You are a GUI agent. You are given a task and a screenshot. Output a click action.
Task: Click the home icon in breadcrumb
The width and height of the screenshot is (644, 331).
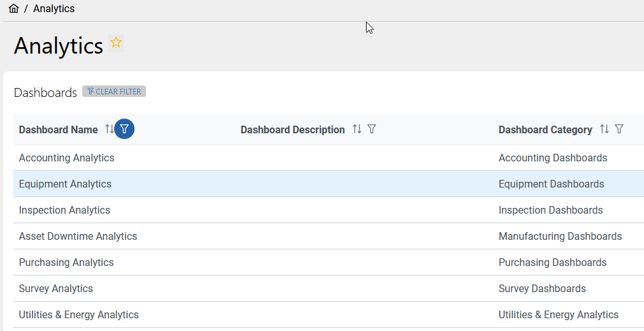(13, 9)
